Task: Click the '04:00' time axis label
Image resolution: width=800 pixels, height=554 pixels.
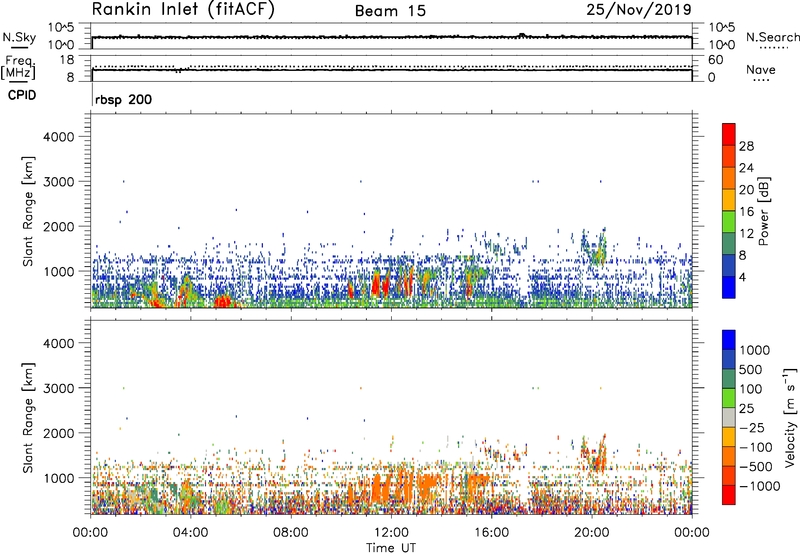Action: [x=191, y=533]
